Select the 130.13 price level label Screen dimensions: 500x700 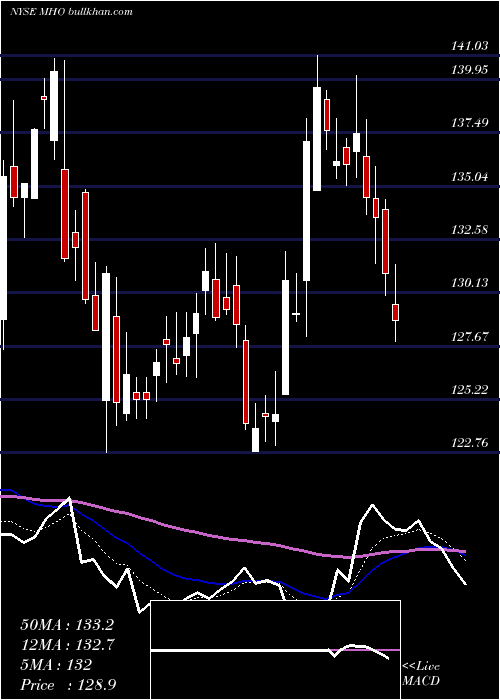click(469, 283)
